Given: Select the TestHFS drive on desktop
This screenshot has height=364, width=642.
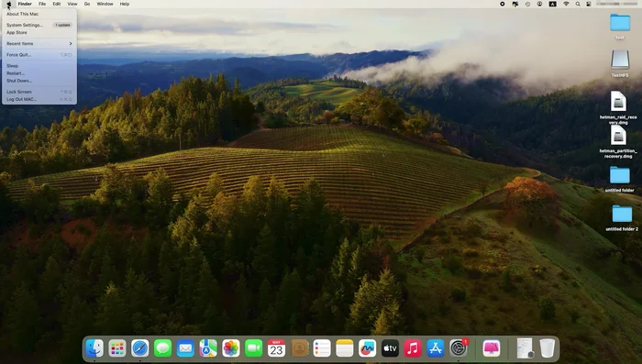Looking at the screenshot, I should [620, 60].
